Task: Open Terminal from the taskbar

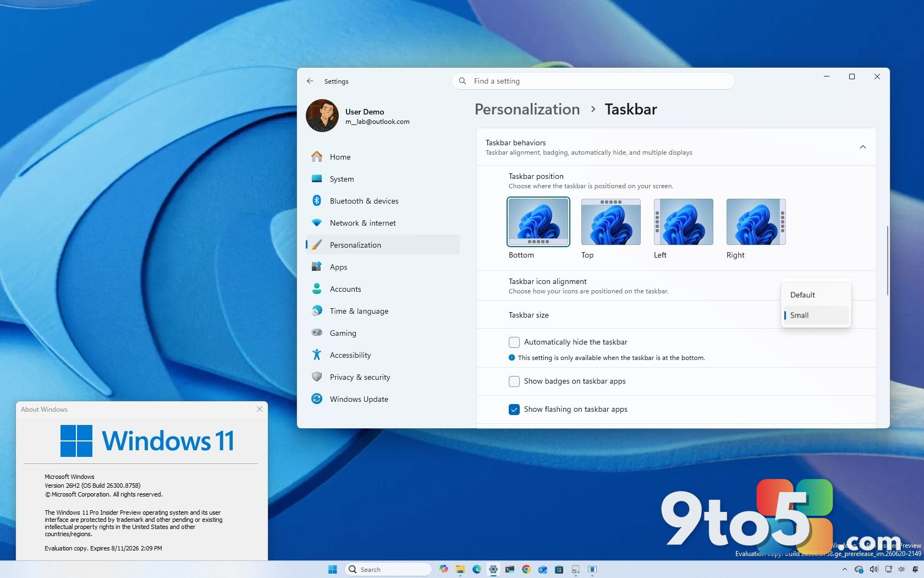Action: click(510, 569)
